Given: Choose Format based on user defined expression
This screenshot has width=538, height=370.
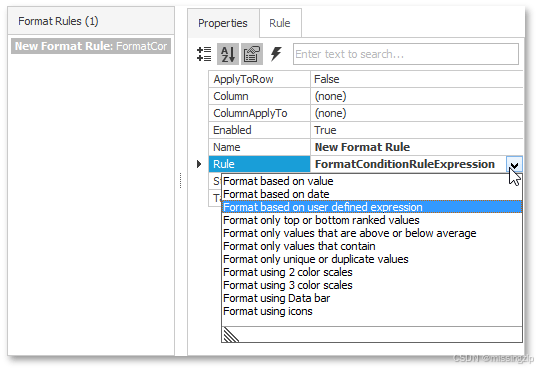Looking at the screenshot, I should [x=372, y=207].
